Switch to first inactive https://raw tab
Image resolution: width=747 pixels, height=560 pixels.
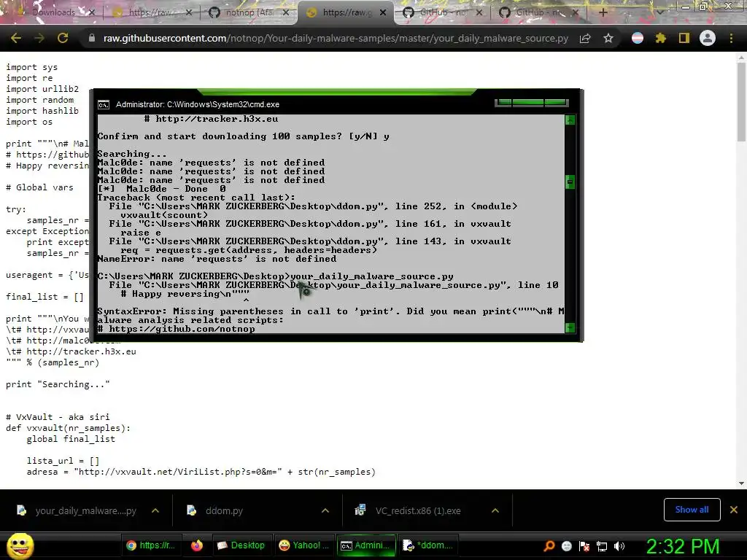[152, 12]
